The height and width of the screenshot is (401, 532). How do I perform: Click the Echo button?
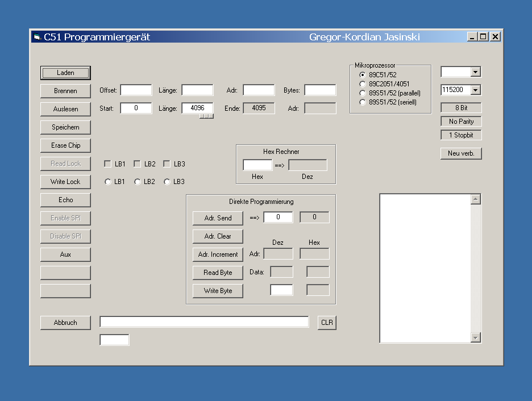click(x=65, y=200)
